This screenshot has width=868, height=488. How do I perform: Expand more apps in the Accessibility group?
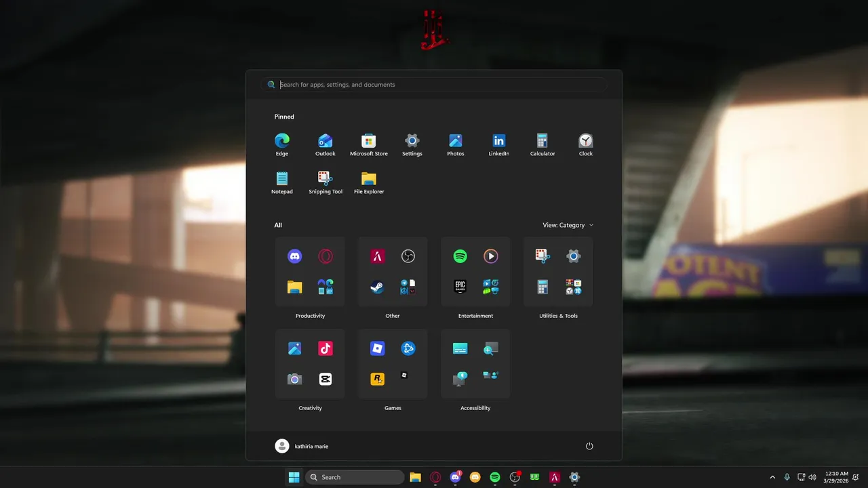[491, 375]
